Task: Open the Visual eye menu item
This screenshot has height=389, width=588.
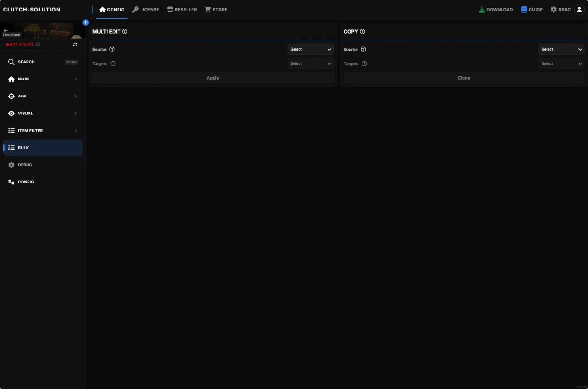Action: tap(42, 114)
